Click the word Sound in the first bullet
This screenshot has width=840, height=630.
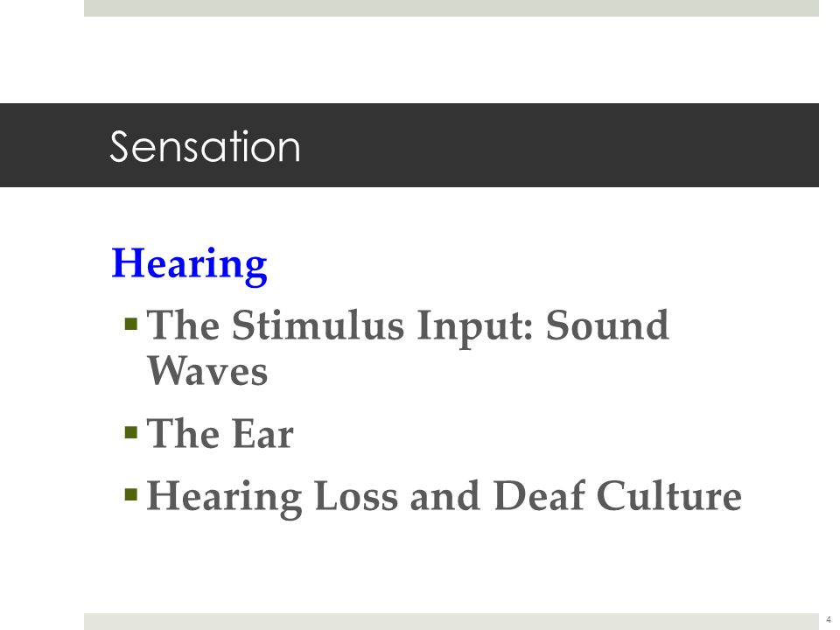pos(607,325)
